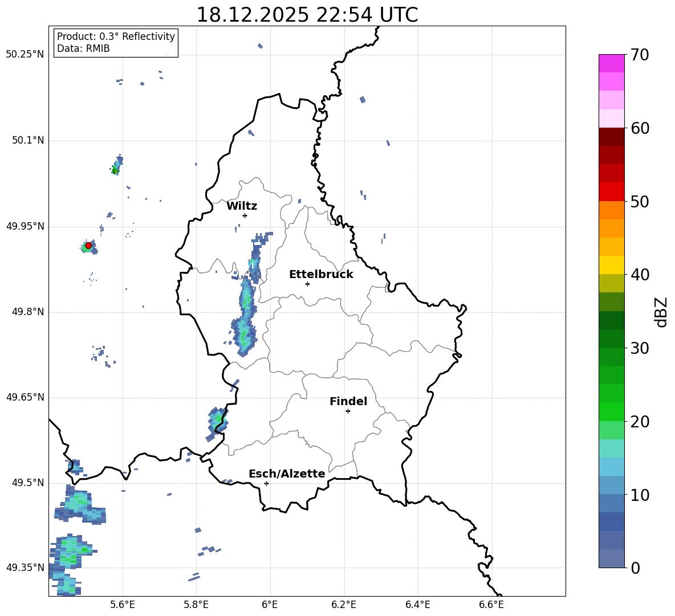Click the 50.25°N latitude label
Image resolution: width=675 pixels, height=616 pixels.
25,55
